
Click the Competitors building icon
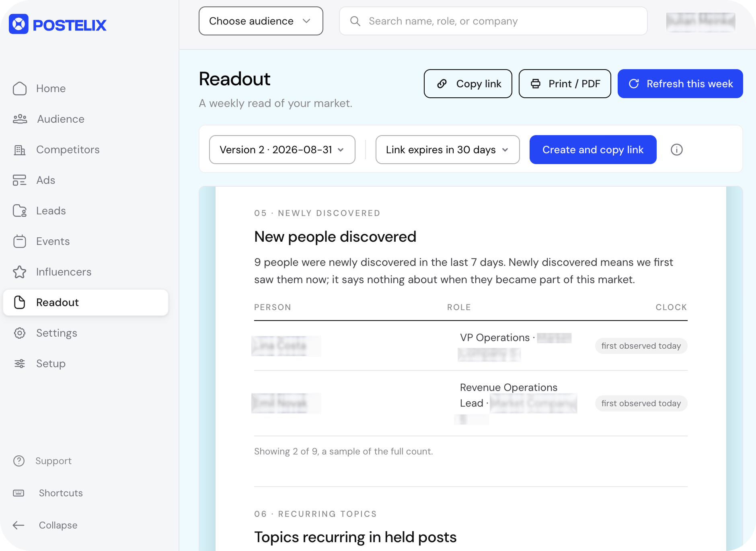19,150
